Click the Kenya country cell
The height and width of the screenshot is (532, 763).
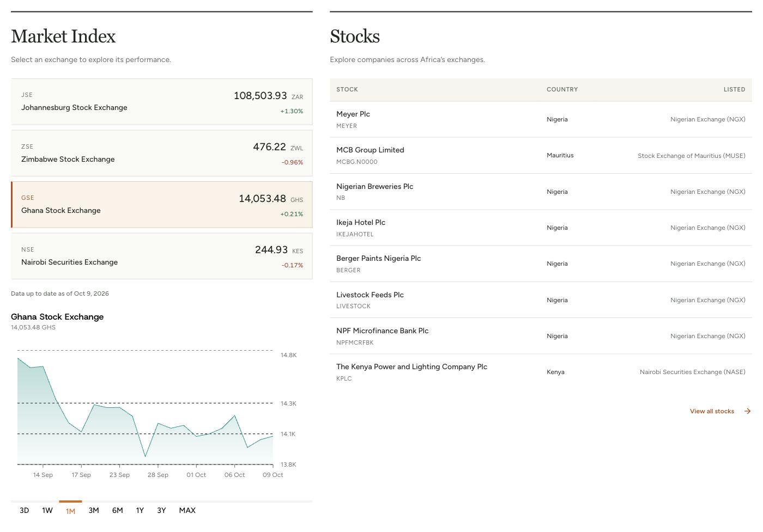coord(555,372)
